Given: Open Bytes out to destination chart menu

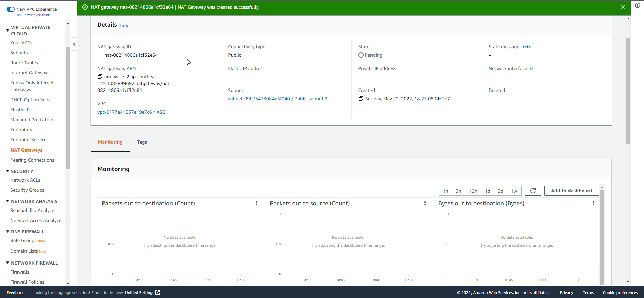Looking at the screenshot, I should 593,203.
